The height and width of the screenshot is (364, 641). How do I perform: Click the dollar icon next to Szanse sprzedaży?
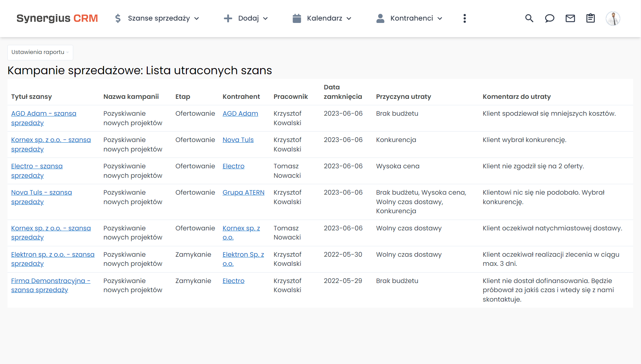[118, 19]
